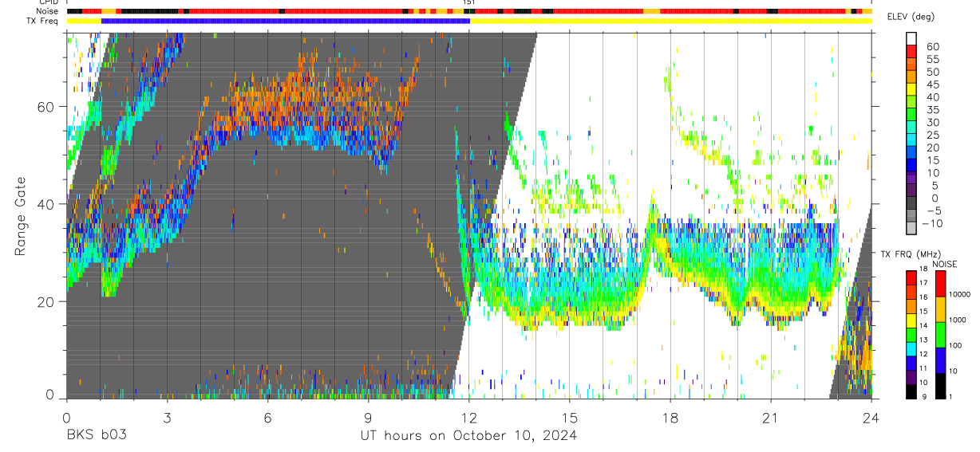The image size is (980, 452).
Task: Click the "Range Gate" y-axis title
Action: (22, 217)
